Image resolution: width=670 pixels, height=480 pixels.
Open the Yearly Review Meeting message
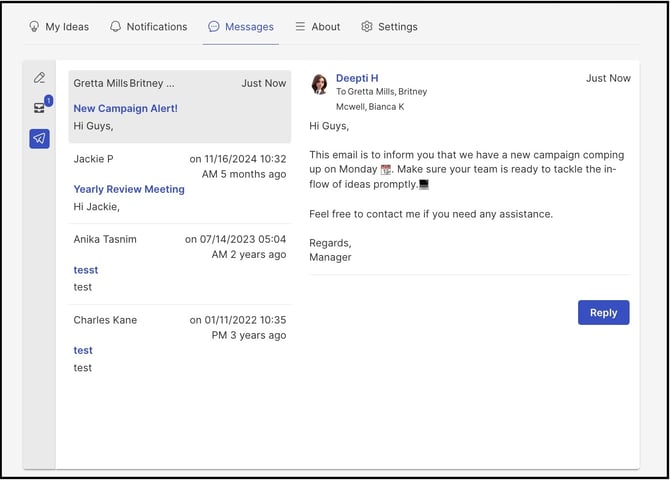pos(180,184)
